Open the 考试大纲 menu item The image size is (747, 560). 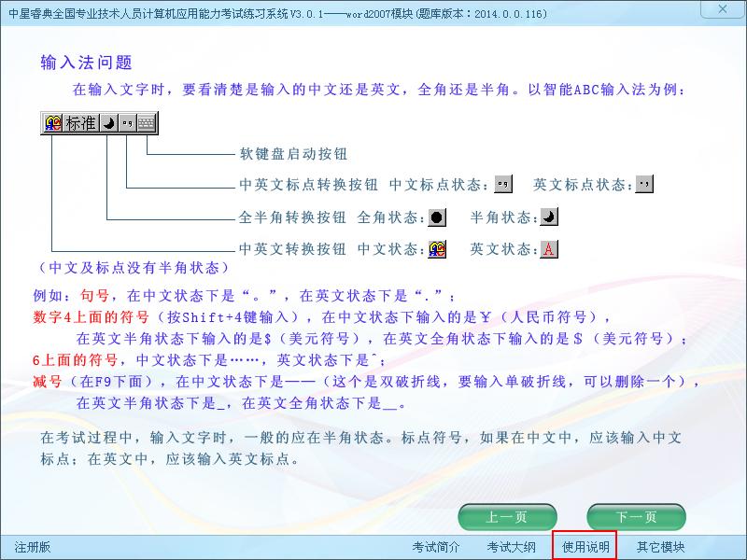[511, 547]
